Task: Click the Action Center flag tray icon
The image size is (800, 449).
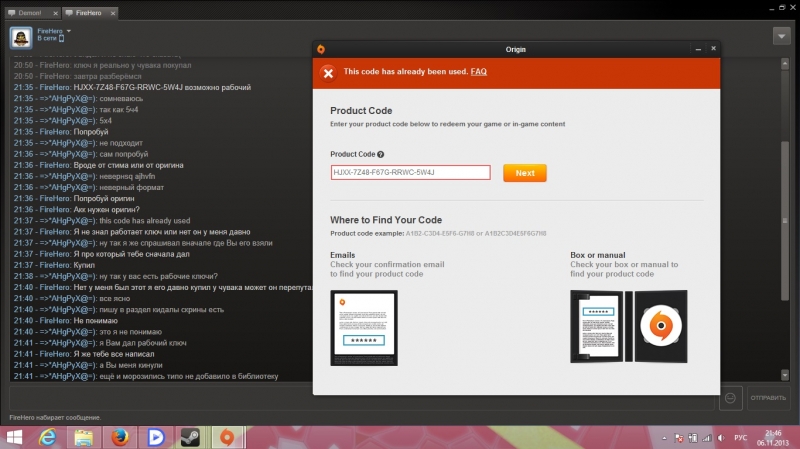Action: pos(679,438)
